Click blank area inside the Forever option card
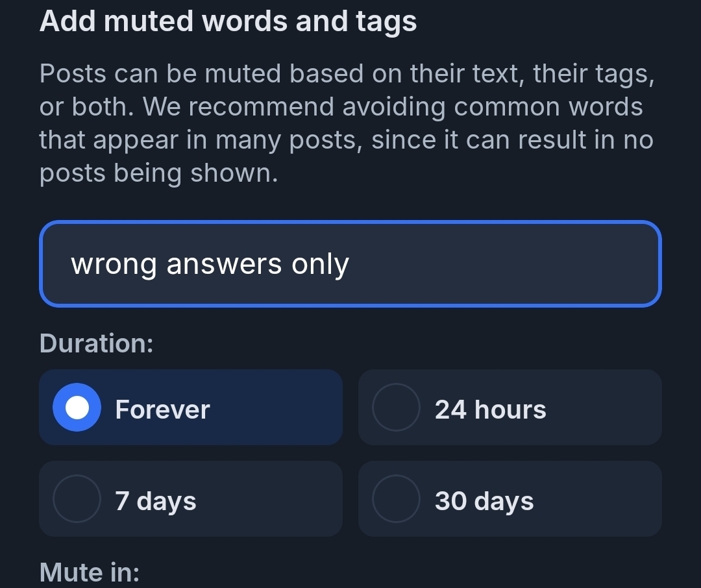701x588 pixels. point(279,408)
